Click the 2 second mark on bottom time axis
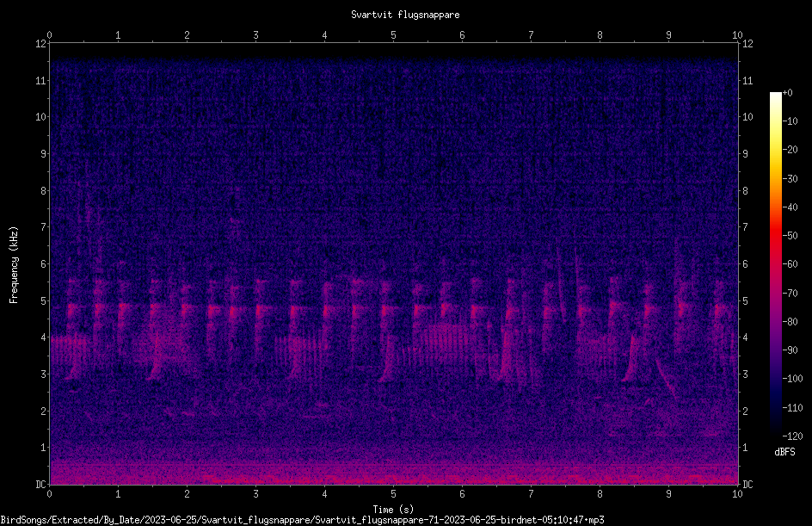 [187, 494]
